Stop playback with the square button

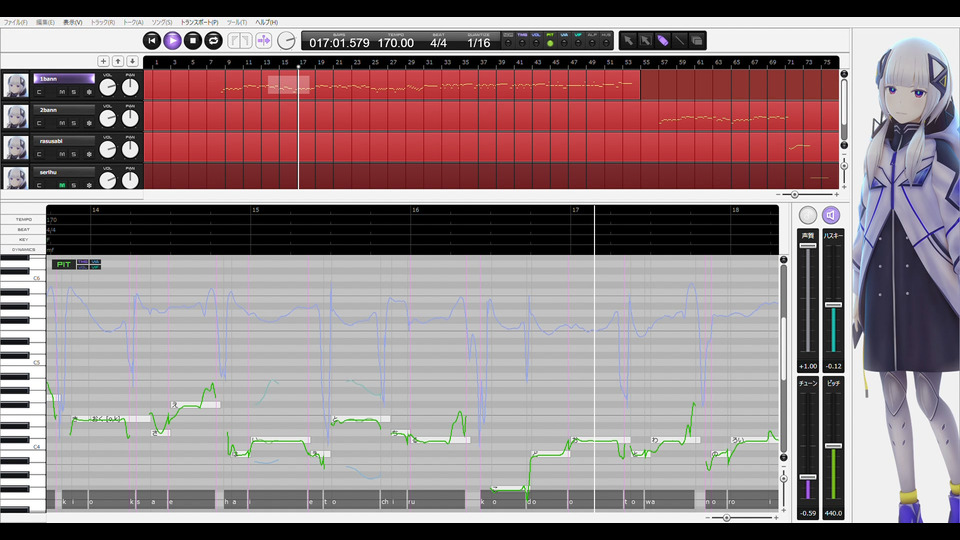(x=193, y=40)
